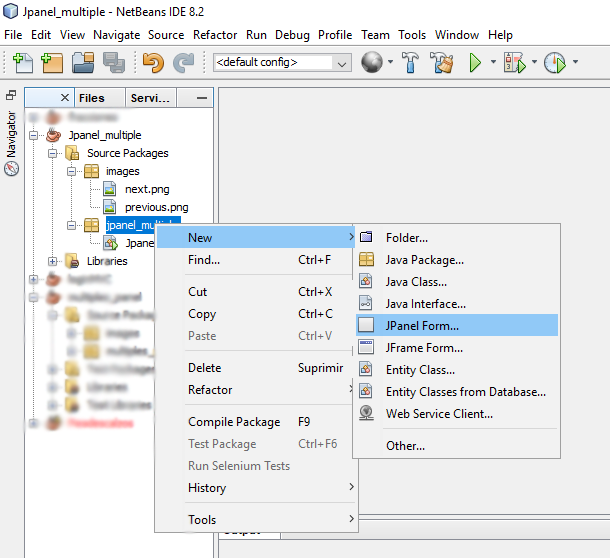Collapse the Jpanel_multiple project node
This screenshot has height=558, width=610.
point(34,135)
